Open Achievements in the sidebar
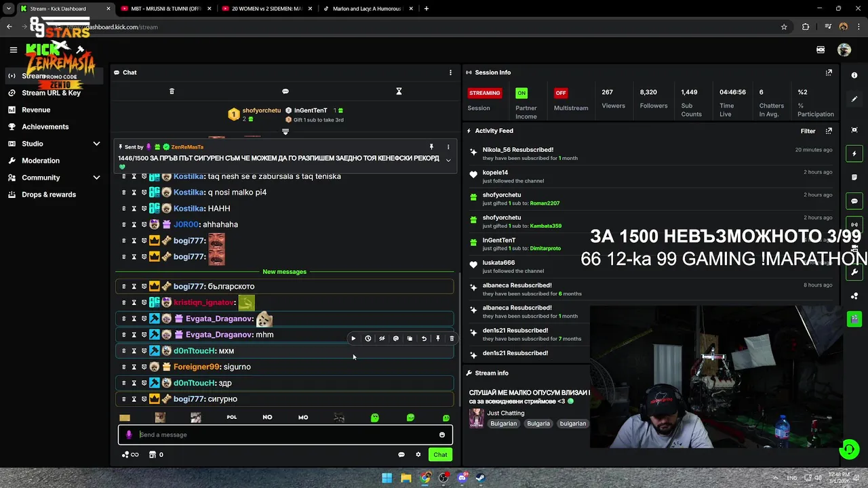Image resolution: width=868 pixels, height=488 pixels. tap(45, 127)
